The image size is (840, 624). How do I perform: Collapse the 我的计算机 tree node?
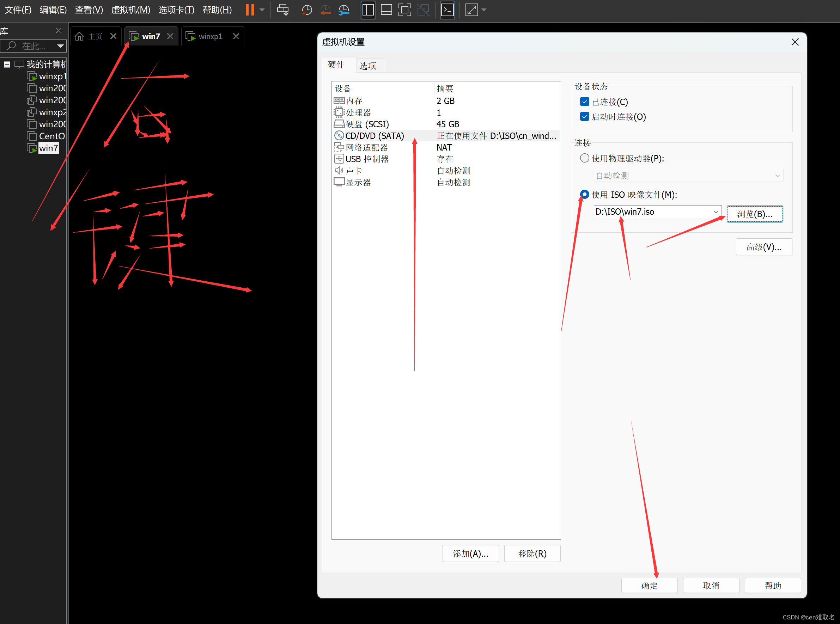coord(7,65)
